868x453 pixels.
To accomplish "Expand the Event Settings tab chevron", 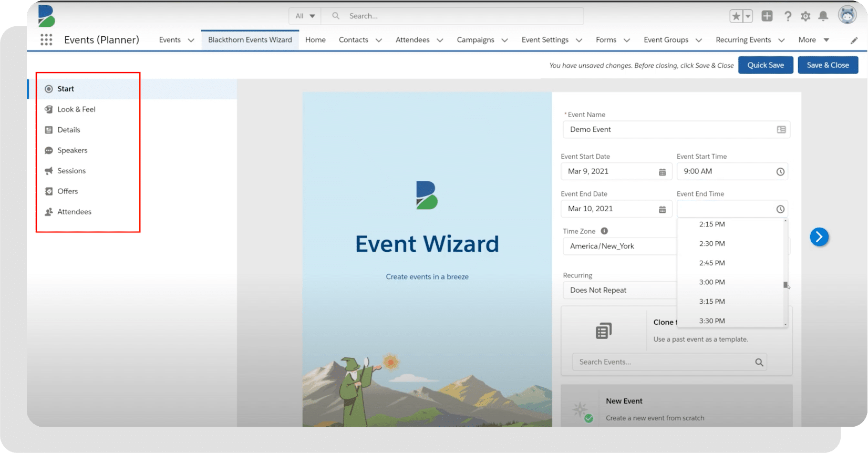I will tap(578, 40).
